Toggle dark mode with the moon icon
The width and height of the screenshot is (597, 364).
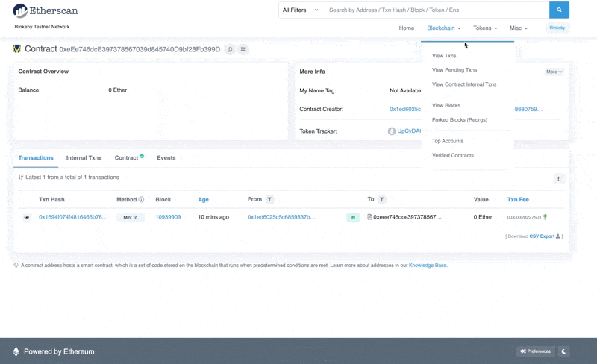tap(564, 351)
